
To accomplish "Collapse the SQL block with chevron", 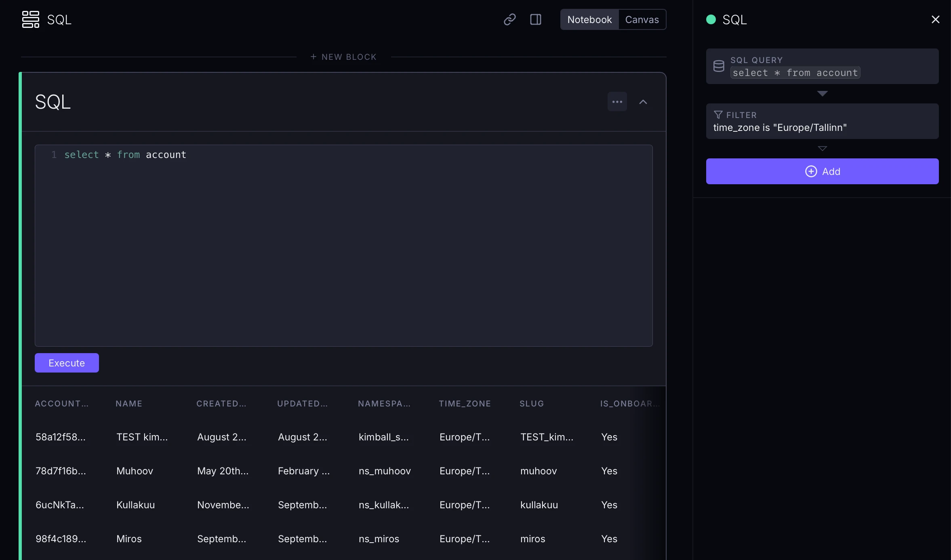I will pos(643,102).
